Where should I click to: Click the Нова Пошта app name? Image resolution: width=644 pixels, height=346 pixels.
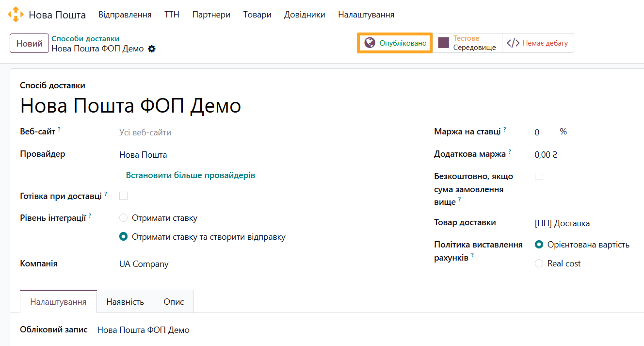tap(57, 15)
